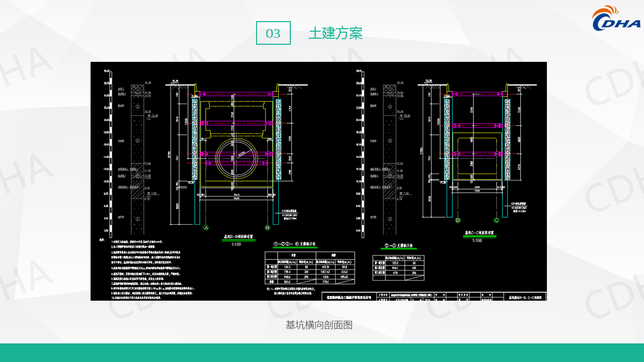
Task: Click the drawing title block at bottom right
Action: 434,297
